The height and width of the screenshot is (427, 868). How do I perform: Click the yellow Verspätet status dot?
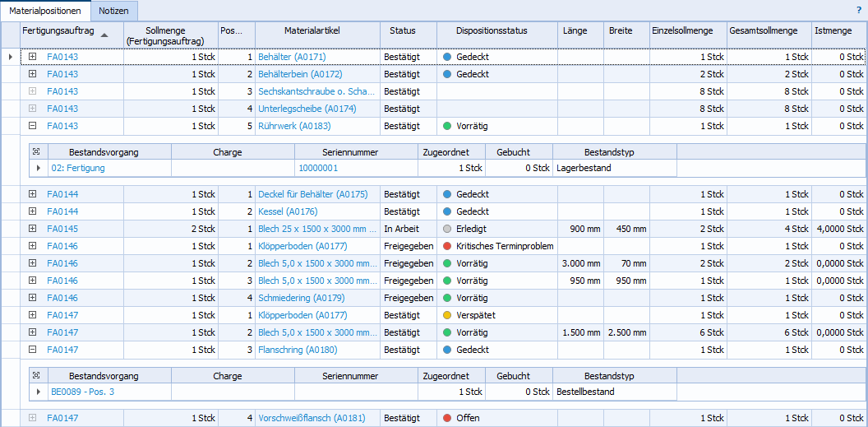[x=447, y=315]
